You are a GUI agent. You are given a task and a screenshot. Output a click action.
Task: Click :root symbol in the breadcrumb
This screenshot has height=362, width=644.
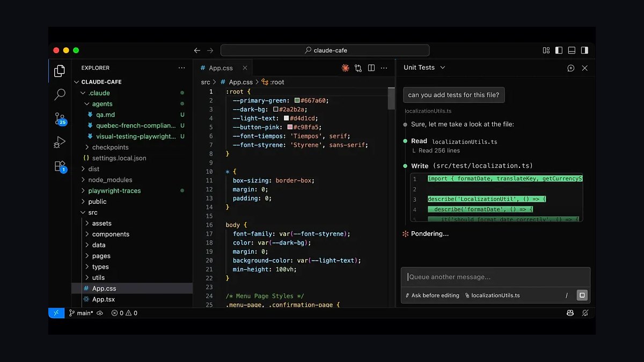273,82
